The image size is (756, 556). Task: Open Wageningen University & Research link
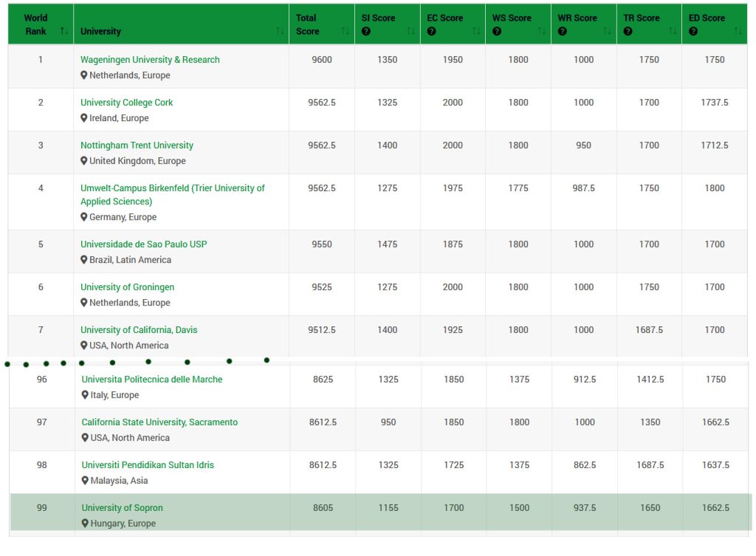(150, 60)
